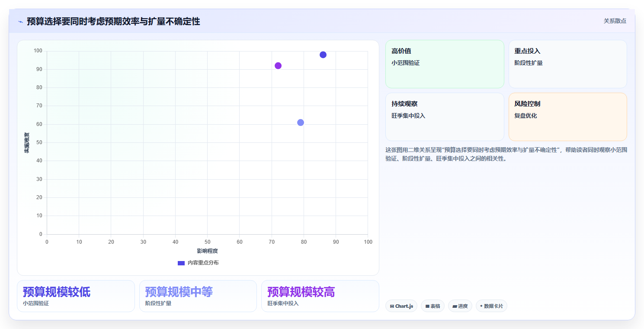Image resolution: width=644 pixels, height=329 pixels.
Task: Click the 影响程度 x-axis title
Action: tap(207, 251)
